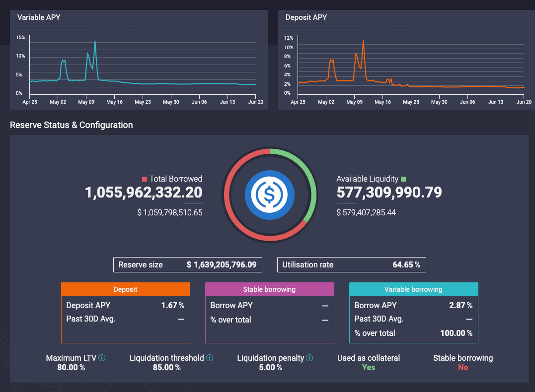Click the Variable Borrow APY value 2.87 %
The height and width of the screenshot is (392, 535).
[x=460, y=306]
